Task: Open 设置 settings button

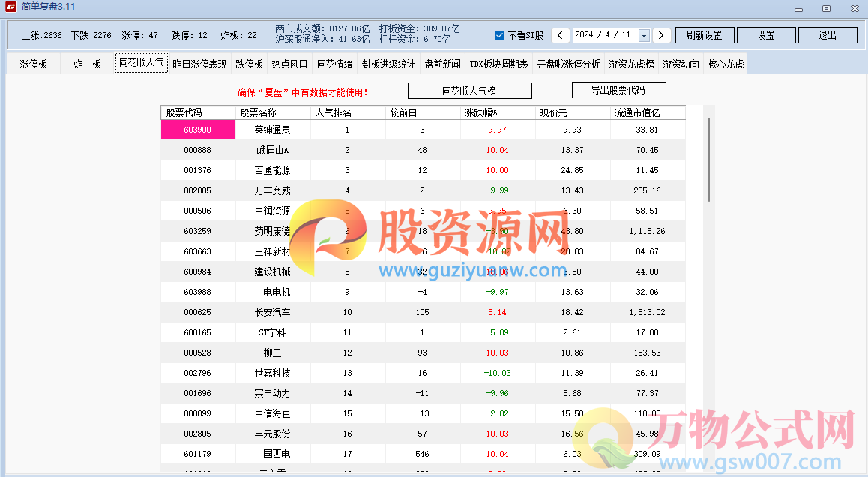Action: pos(766,35)
